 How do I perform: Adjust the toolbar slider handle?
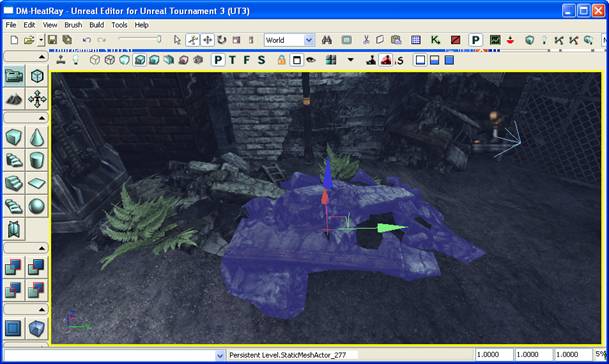pos(158,39)
